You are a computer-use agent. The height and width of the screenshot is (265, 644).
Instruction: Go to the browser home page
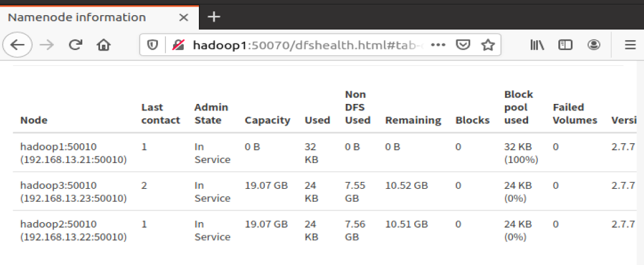(x=103, y=45)
